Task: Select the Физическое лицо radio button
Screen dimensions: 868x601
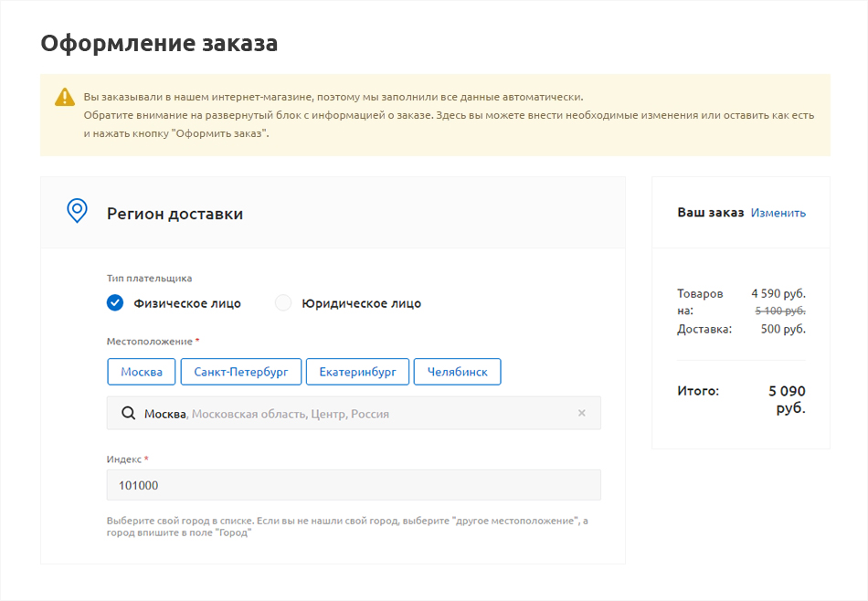Action: tap(115, 303)
